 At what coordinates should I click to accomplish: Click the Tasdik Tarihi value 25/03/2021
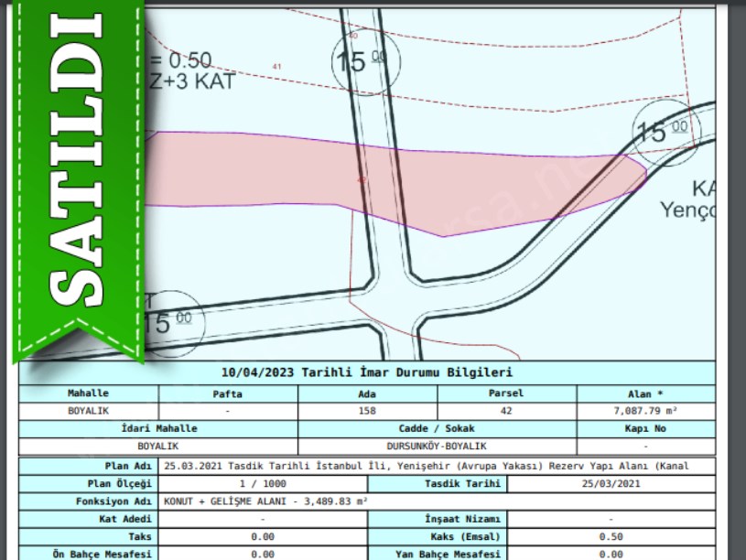(x=611, y=483)
